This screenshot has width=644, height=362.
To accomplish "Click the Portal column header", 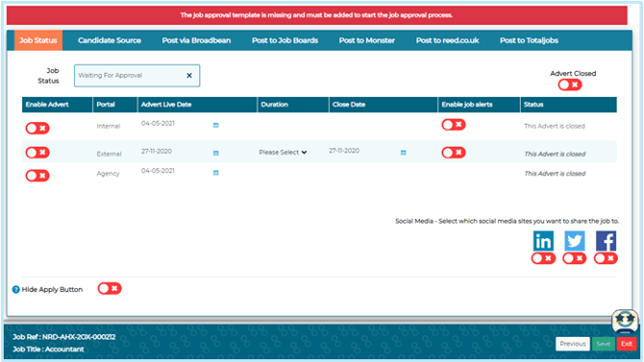I will 115,105.
